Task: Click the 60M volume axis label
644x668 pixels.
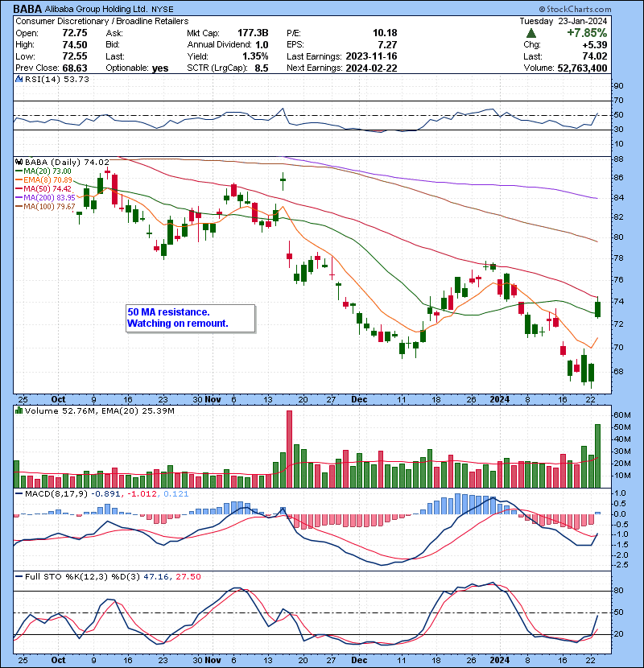Action: pos(621,415)
